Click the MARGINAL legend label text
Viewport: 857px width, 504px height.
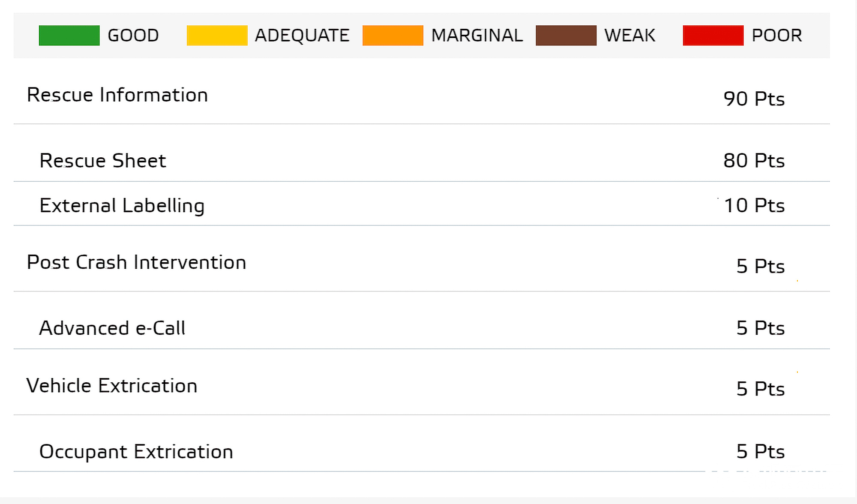pos(477,35)
